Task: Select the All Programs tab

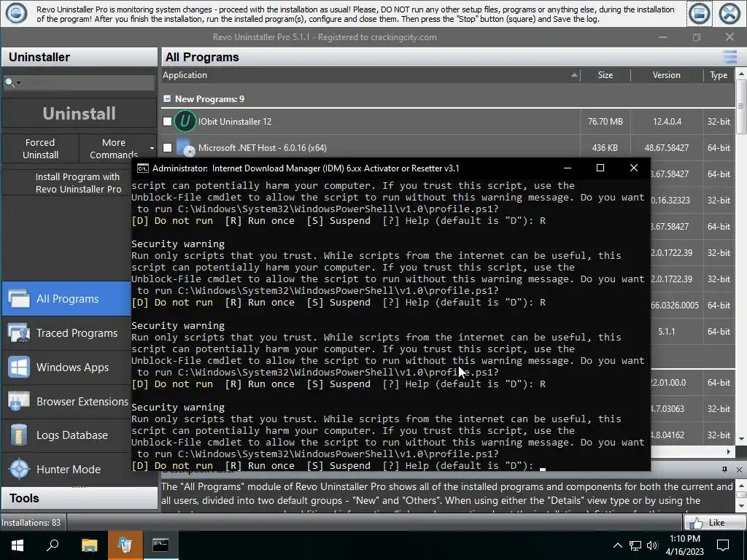Action: pyautogui.click(x=66, y=298)
